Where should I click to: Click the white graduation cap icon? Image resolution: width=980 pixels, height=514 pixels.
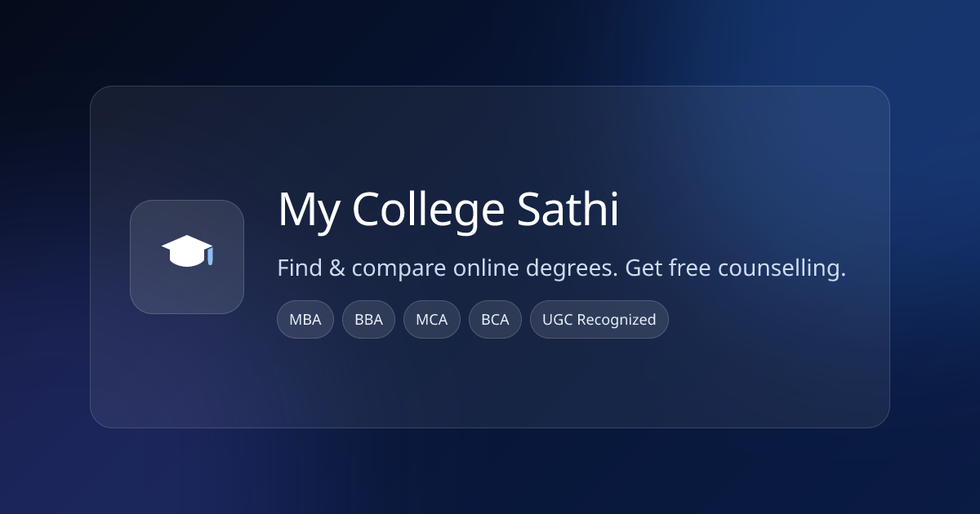point(185,252)
